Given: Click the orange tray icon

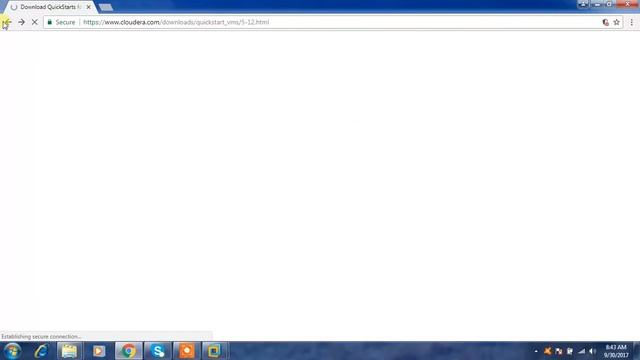Looking at the screenshot, I should pyautogui.click(x=547, y=351).
